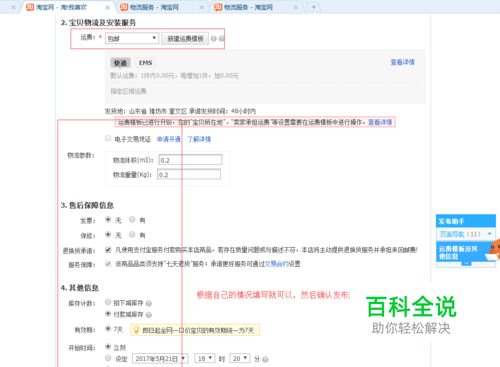Image resolution: width=500 pixels, height=367 pixels.
Task: Open the 运费 template dropdown showing 包邮
Action: tap(131, 38)
